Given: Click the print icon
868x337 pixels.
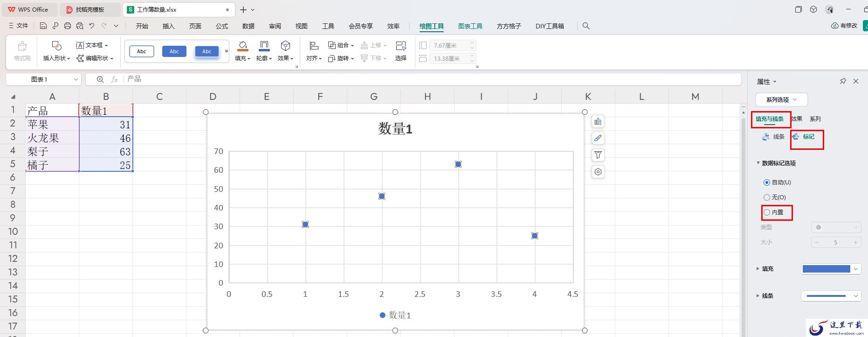Looking at the screenshot, I should pos(68,26).
